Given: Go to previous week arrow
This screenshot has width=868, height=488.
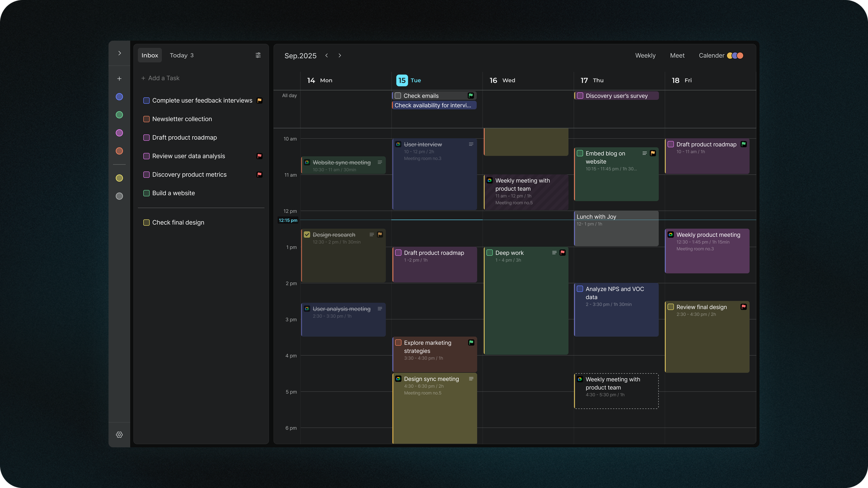Looking at the screenshot, I should (327, 56).
